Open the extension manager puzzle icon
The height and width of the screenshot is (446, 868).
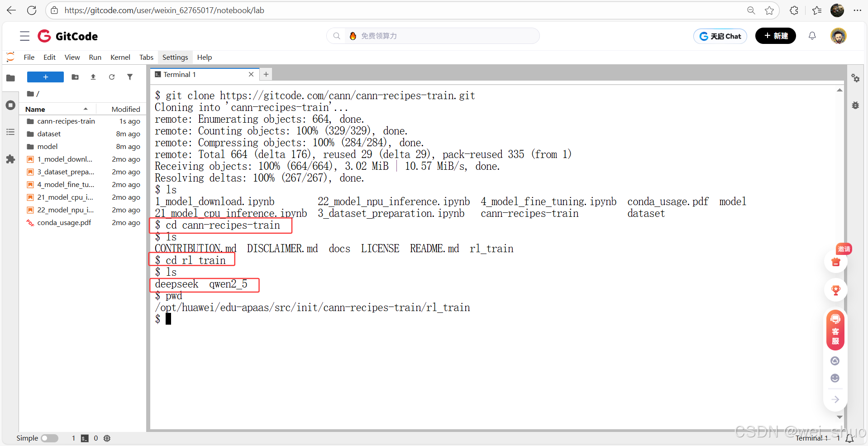(10, 159)
